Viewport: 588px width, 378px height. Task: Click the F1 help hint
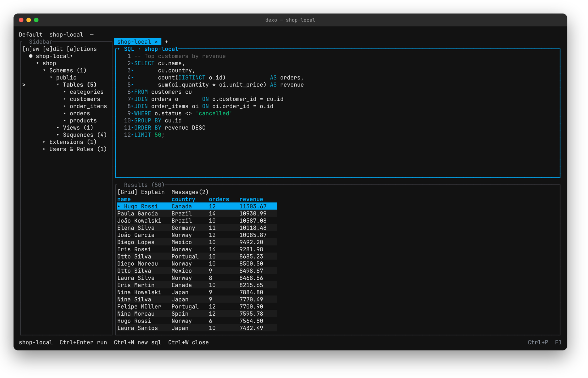(x=558, y=343)
